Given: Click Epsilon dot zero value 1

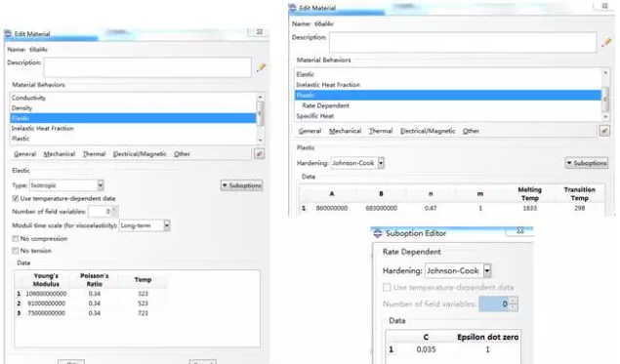Looking at the screenshot, I should click(487, 349).
